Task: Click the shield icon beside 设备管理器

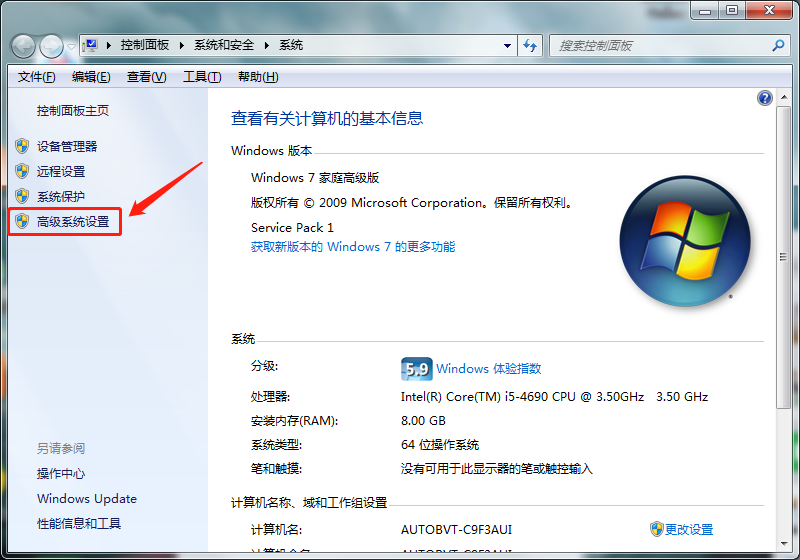Action: (22, 146)
